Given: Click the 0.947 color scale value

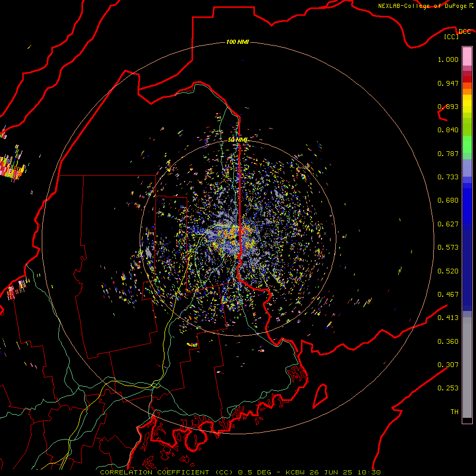Looking at the screenshot, I should [448, 83].
